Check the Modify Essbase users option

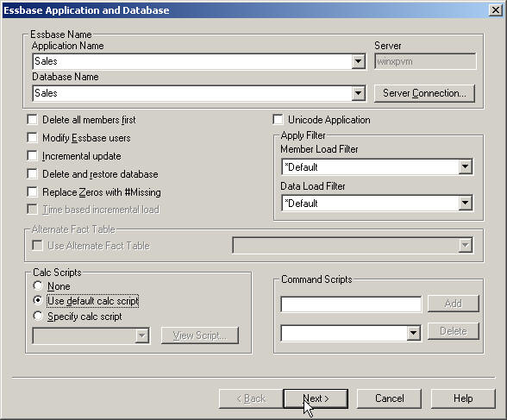click(33, 137)
